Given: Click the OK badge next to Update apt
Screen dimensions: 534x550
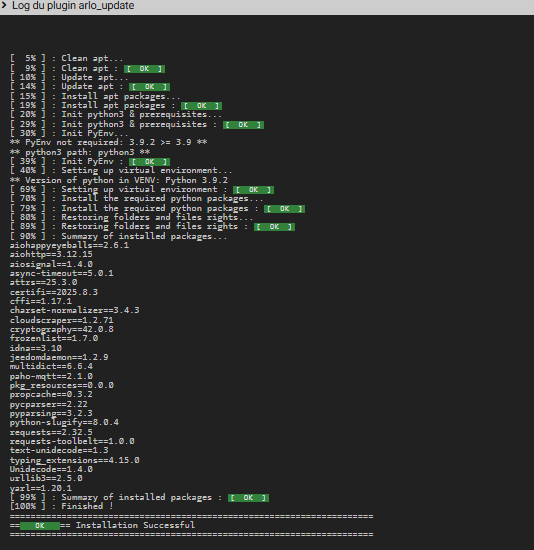Looking at the screenshot, I should (149, 87).
